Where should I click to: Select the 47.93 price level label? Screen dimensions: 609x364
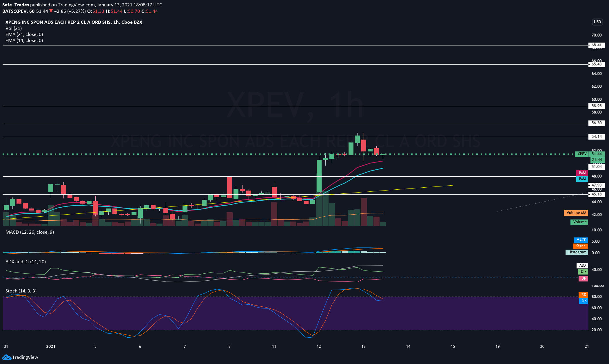pos(597,185)
